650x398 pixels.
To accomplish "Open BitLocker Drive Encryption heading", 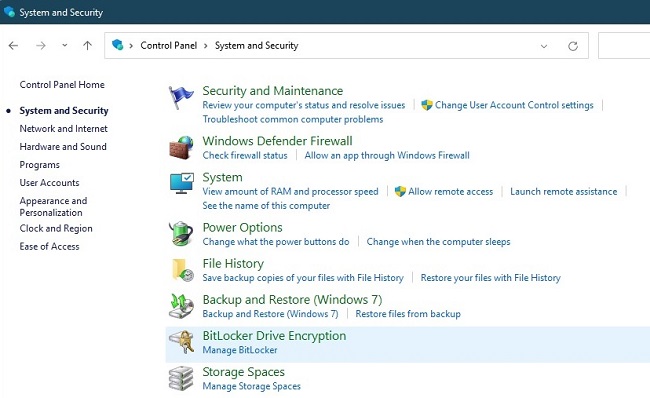I will [274, 335].
